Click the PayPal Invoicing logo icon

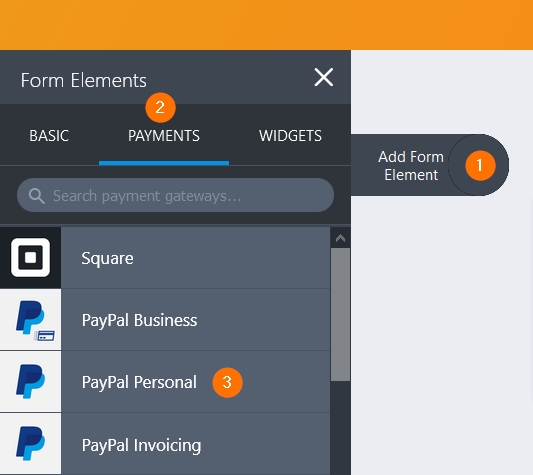[x=31, y=444]
